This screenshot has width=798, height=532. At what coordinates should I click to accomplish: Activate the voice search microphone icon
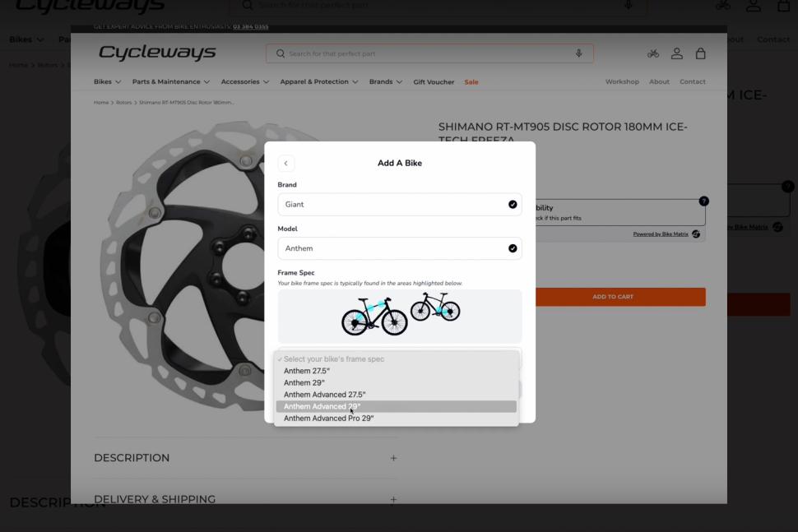(578, 53)
